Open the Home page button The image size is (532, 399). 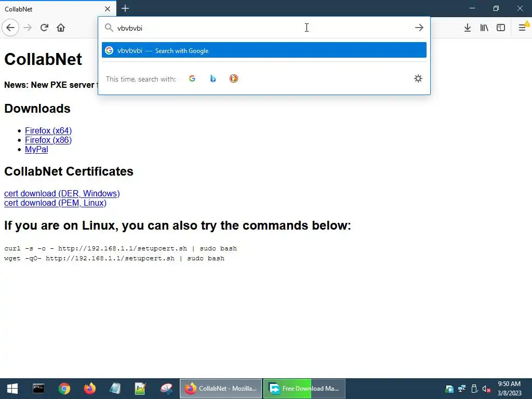[61, 28]
